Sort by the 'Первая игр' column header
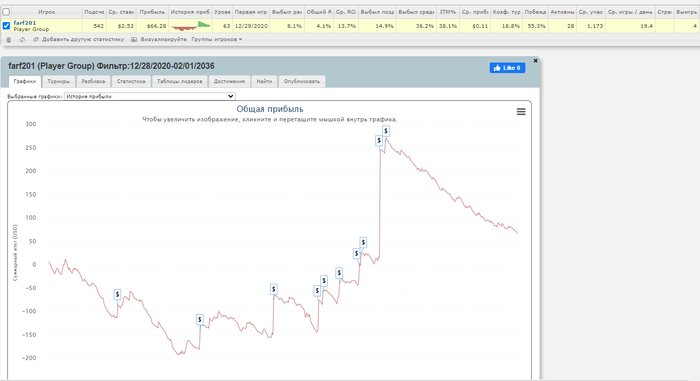Screen dimensions: 700x381 (251, 12)
